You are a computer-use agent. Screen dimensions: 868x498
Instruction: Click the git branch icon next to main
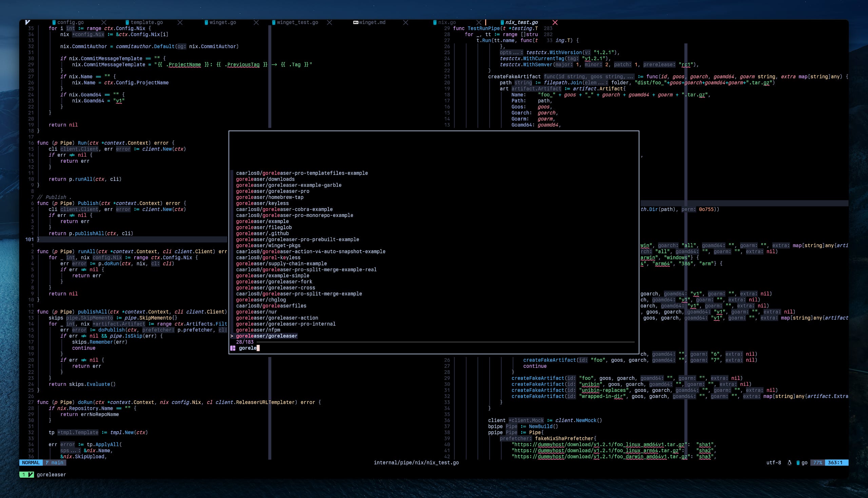(47, 462)
